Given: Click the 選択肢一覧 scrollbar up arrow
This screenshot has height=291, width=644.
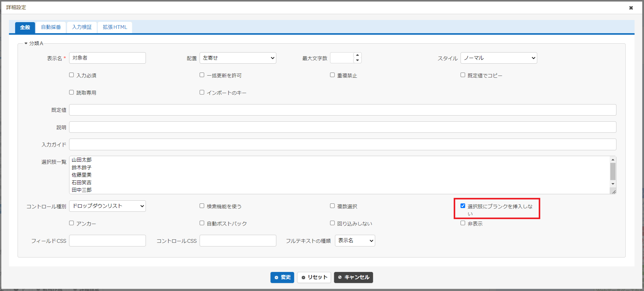Looking at the screenshot, I should click(x=613, y=160).
